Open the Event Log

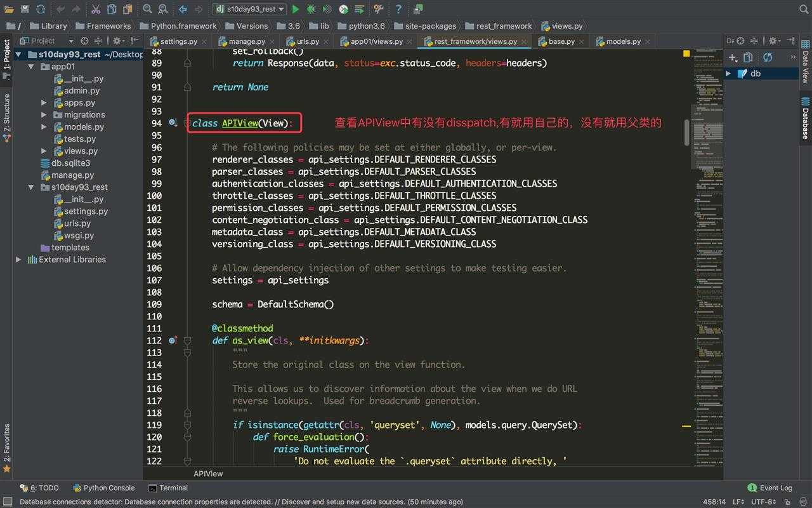769,488
